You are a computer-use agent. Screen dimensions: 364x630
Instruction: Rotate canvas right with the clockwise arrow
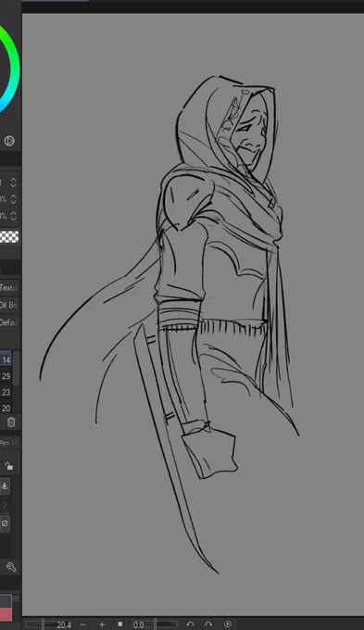pos(208,624)
